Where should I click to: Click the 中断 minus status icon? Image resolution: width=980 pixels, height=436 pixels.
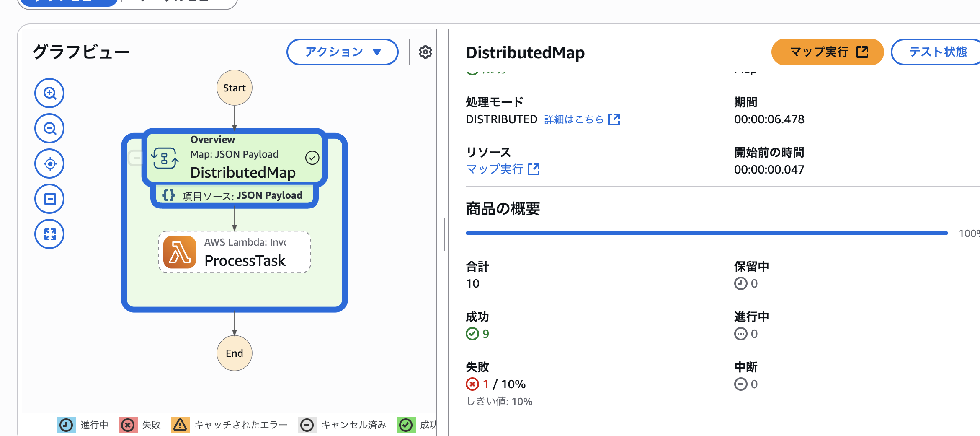[740, 384]
